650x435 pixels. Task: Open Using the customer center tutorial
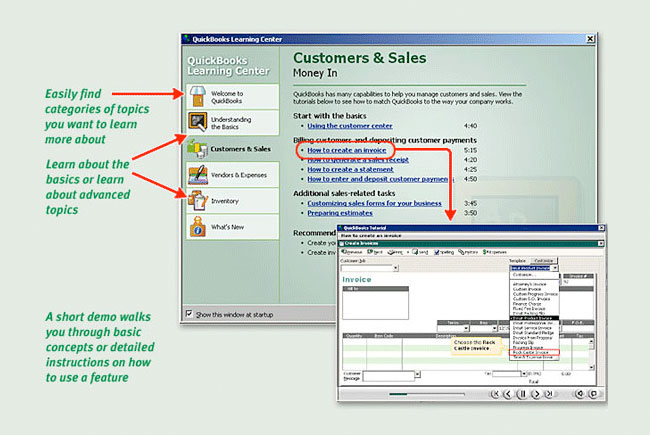click(349, 126)
